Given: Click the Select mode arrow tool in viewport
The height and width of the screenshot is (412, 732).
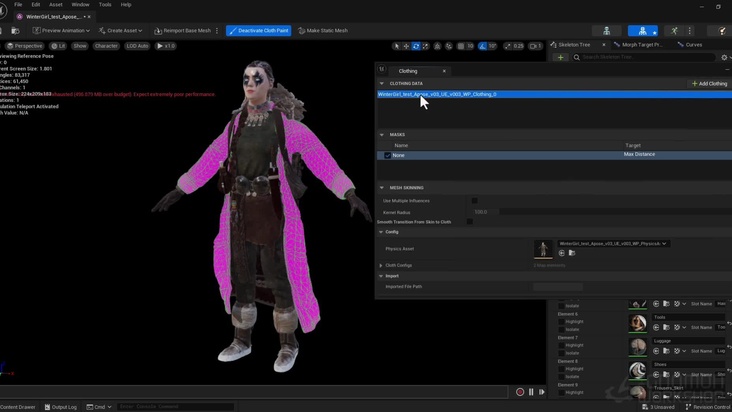Looking at the screenshot, I should [396, 46].
